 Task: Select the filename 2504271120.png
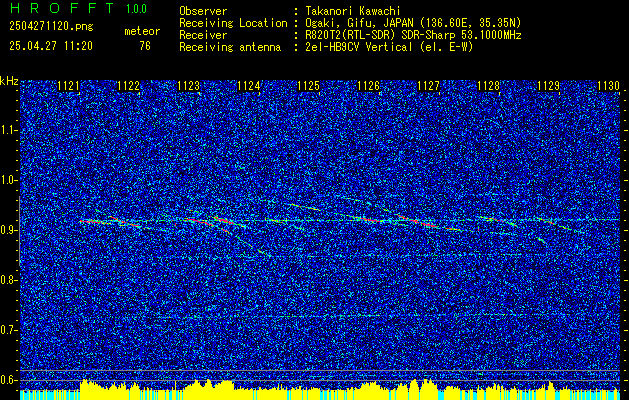coord(51,26)
